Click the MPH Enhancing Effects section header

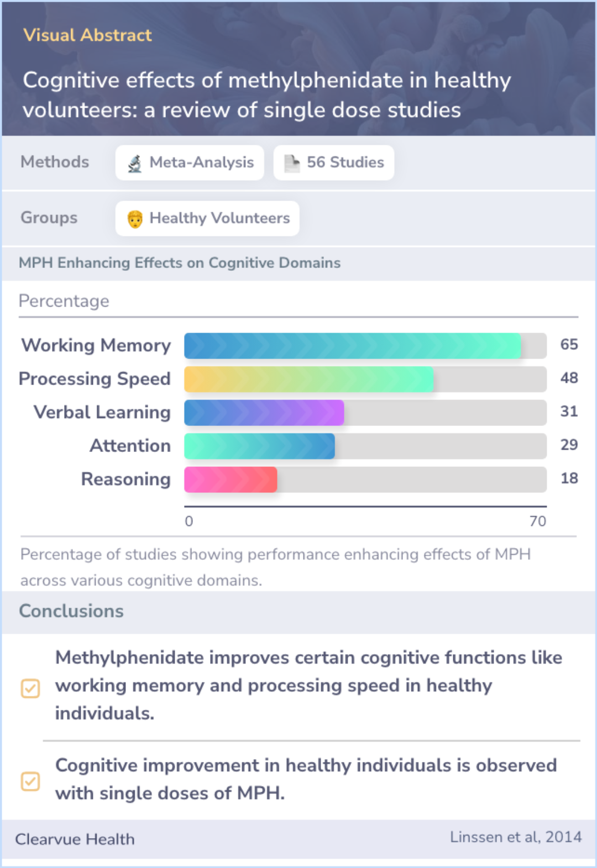180,263
